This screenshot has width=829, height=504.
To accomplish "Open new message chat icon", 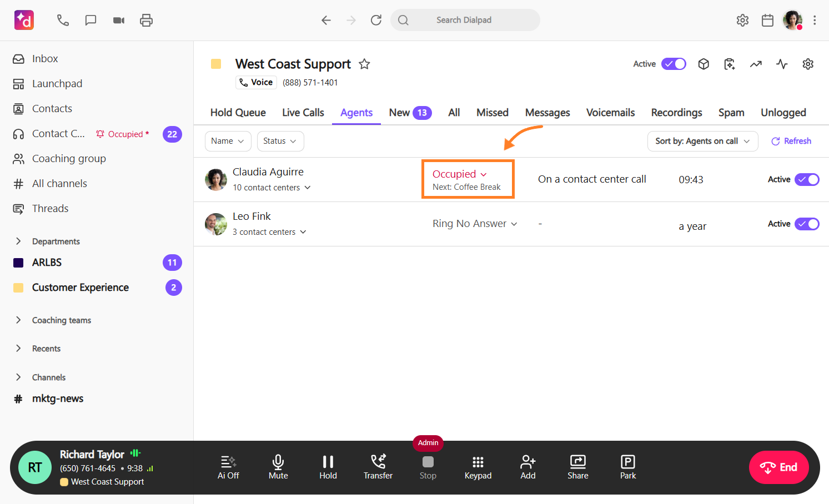I will pyautogui.click(x=91, y=21).
